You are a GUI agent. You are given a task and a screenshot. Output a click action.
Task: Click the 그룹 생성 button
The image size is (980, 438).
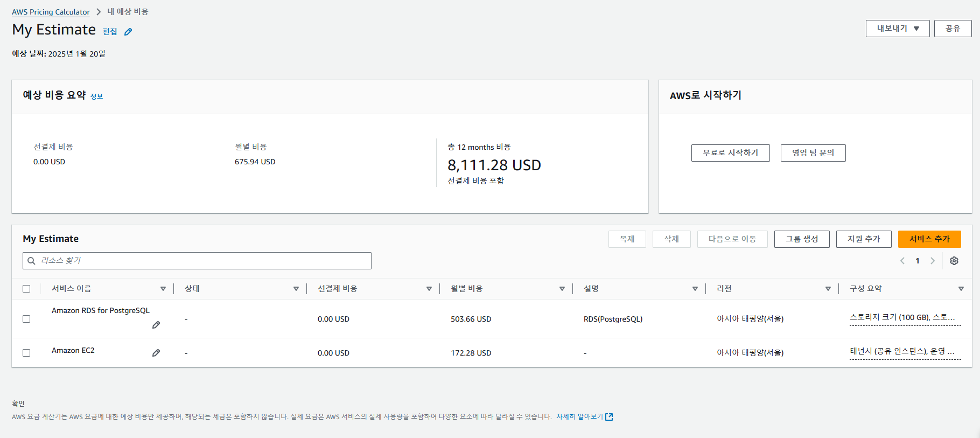[x=802, y=239]
